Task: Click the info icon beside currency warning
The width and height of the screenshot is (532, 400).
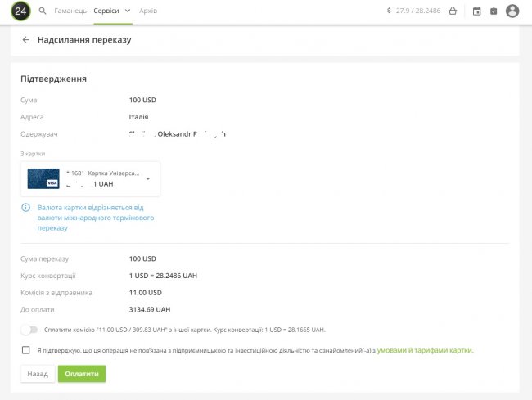Action: pos(26,208)
